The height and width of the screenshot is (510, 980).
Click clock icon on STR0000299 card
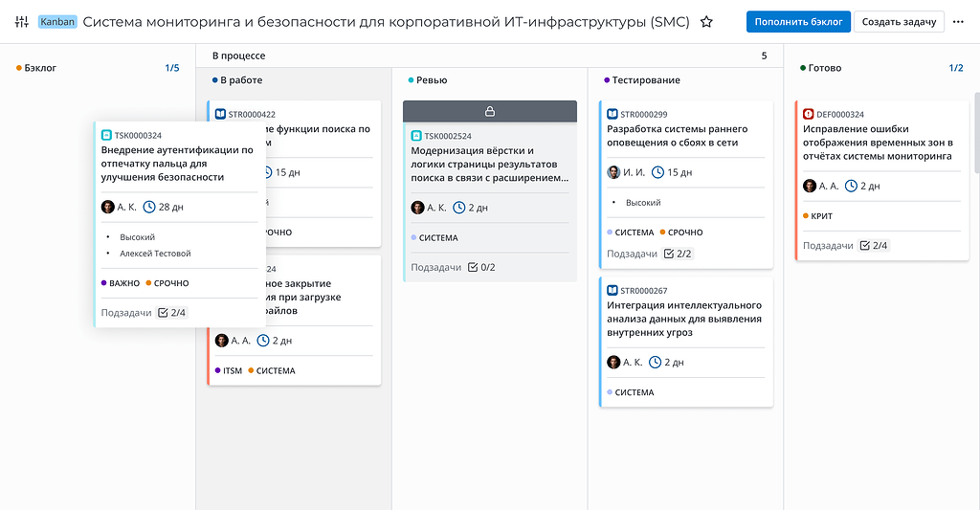(x=657, y=172)
